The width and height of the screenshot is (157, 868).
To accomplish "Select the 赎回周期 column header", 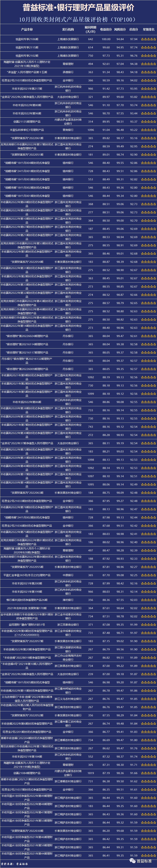I will (90, 29).
